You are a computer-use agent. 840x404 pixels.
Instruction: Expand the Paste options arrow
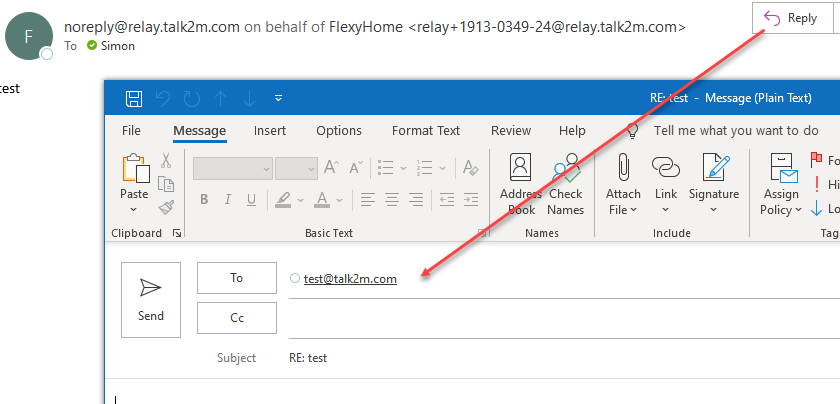134,210
